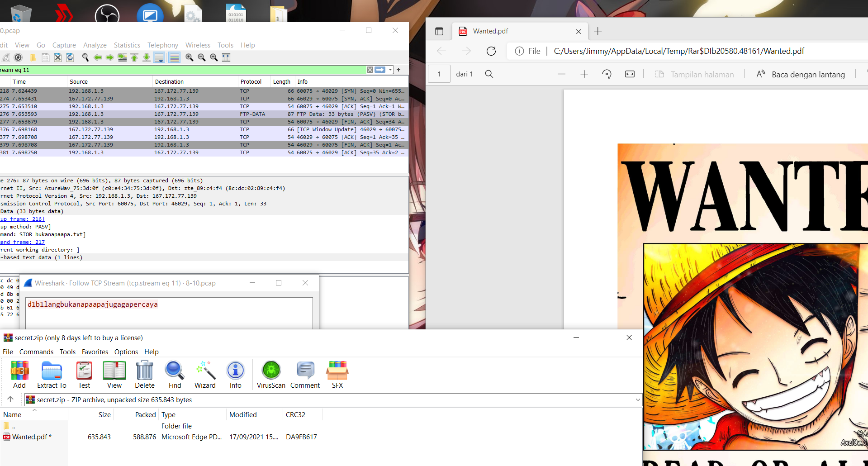Image resolution: width=868 pixels, height=466 pixels.
Task: Open the Telephony menu
Action: click(x=163, y=45)
